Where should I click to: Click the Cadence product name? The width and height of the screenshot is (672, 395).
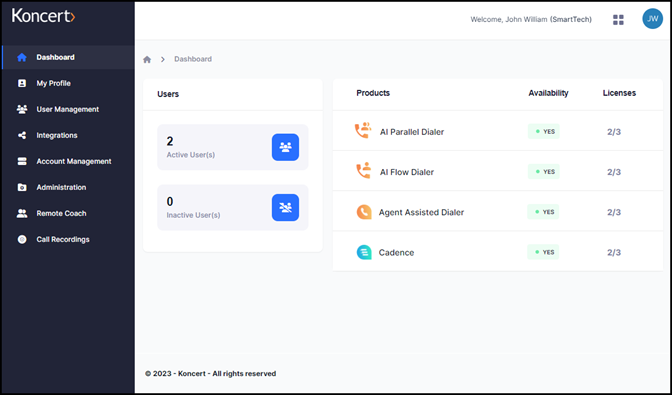pos(396,253)
